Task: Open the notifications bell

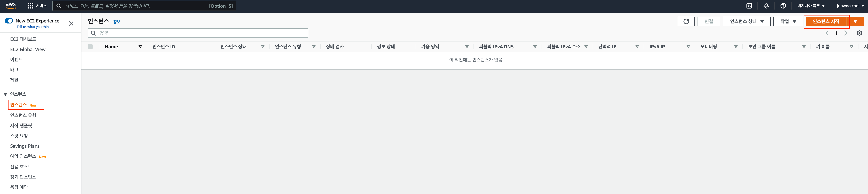Action: (x=766, y=6)
